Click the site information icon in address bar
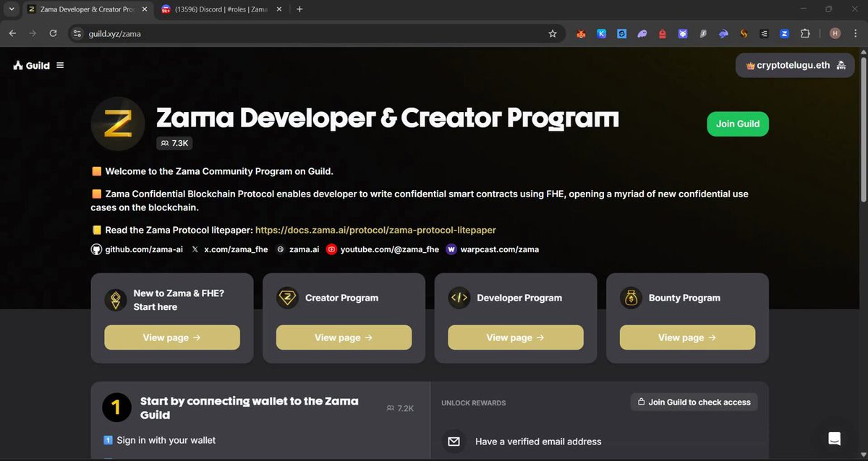868x461 pixels. 78,33
